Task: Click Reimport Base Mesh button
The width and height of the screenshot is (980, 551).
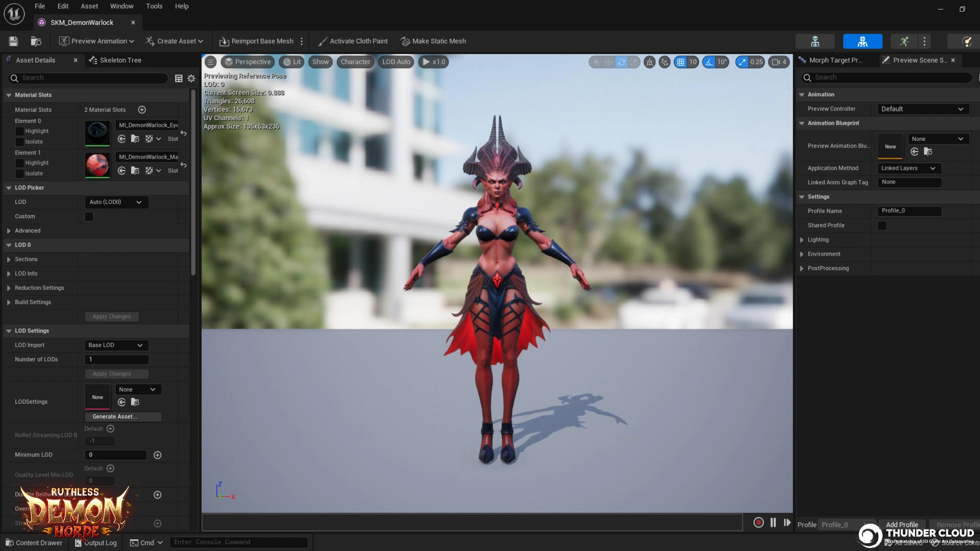Action: [257, 41]
